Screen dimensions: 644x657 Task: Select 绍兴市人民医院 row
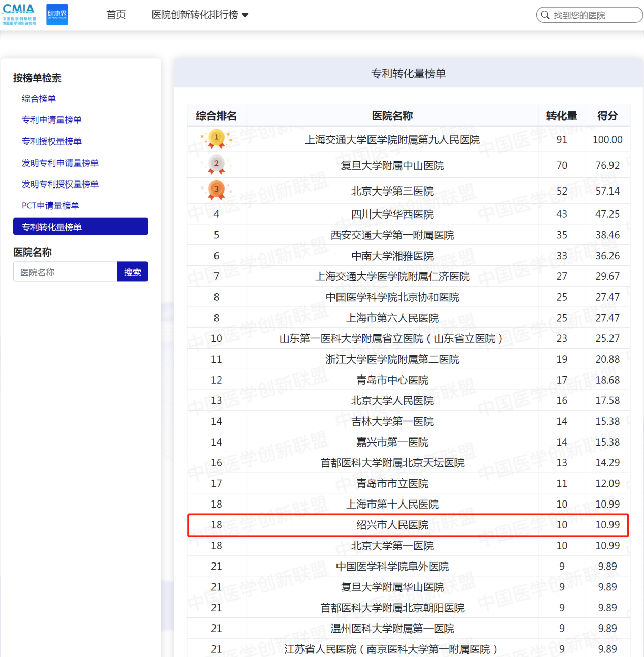pos(409,525)
